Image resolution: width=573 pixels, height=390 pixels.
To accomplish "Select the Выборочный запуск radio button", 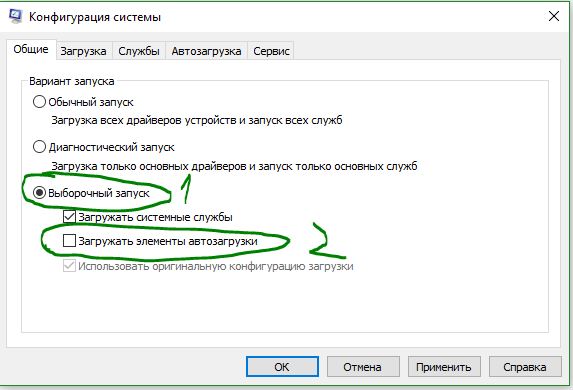I will (x=39, y=193).
